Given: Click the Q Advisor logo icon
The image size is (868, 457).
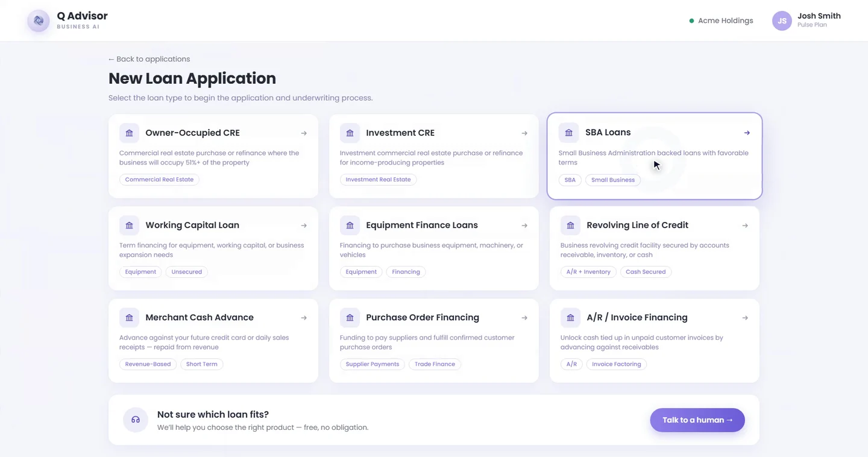Looking at the screenshot, I should pyautogui.click(x=39, y=20).
